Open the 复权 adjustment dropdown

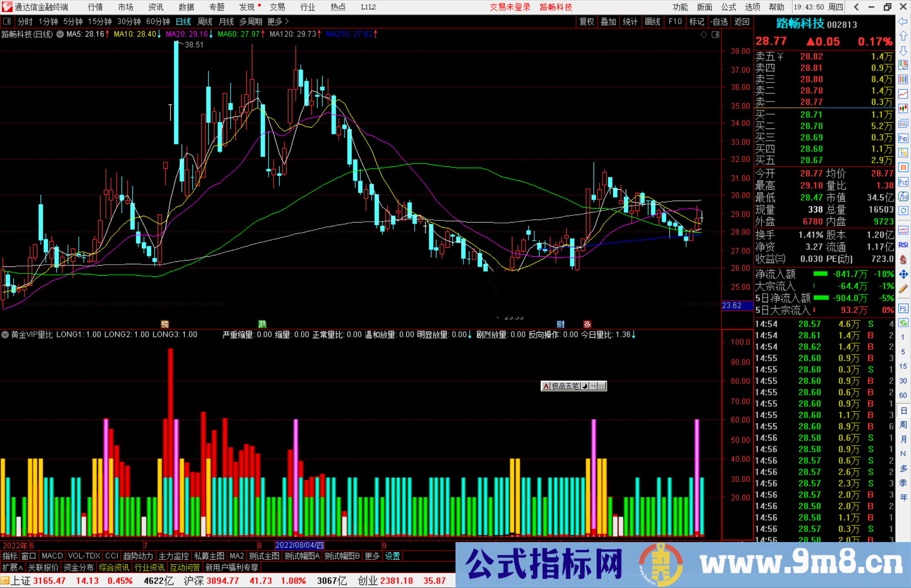pos(587,21)
